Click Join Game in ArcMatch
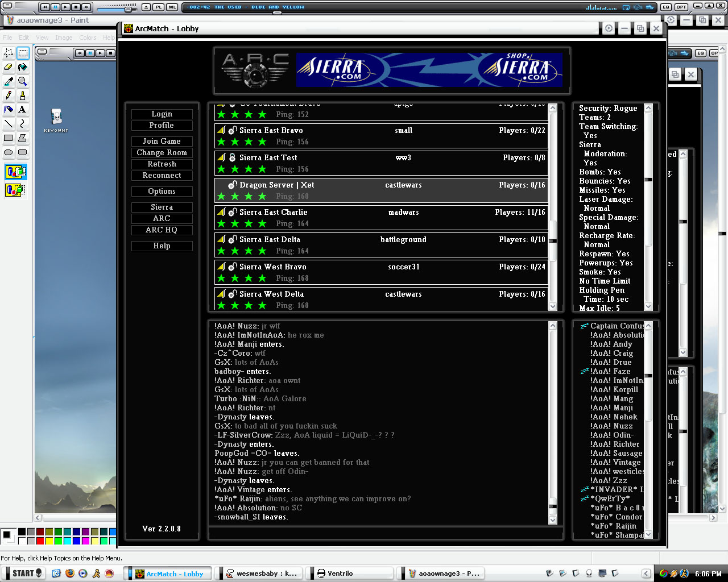728x582 pixels. [x=162, y=142]
